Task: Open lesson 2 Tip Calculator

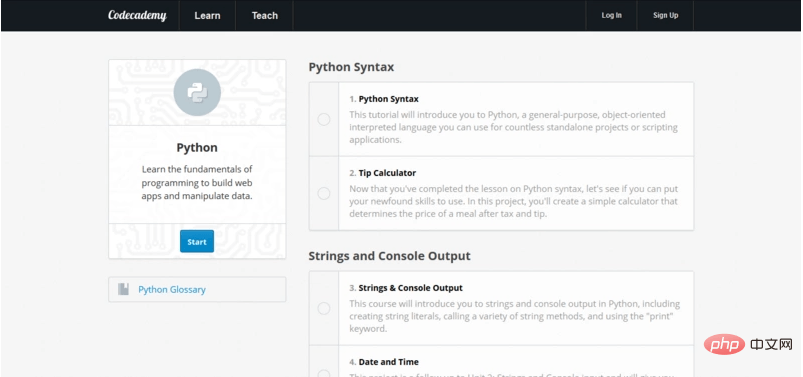Action: coord(387,173)
